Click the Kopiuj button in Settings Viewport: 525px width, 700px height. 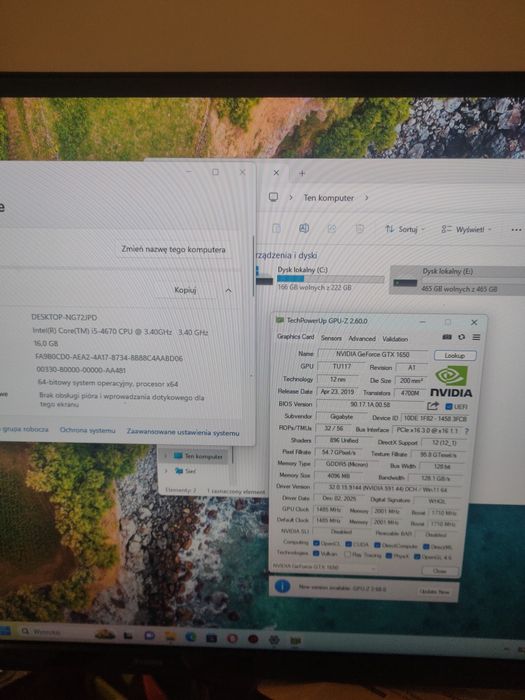tap(185, 290)
